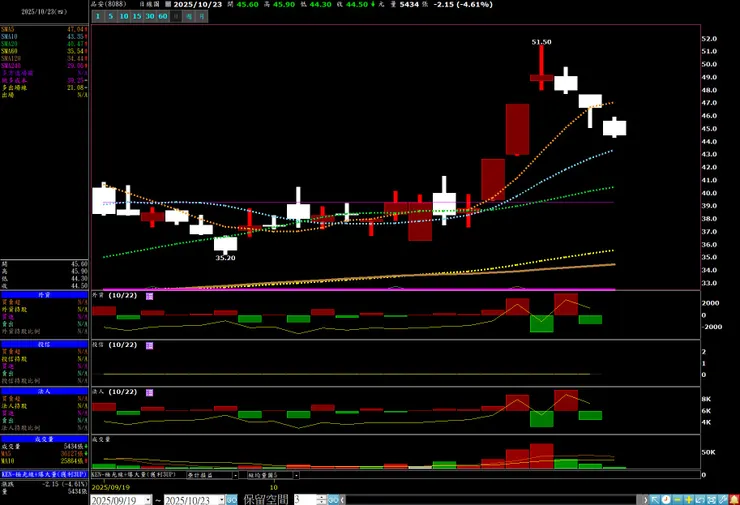Click the GO button after the 保留空間 field

[x=333, y=500]
